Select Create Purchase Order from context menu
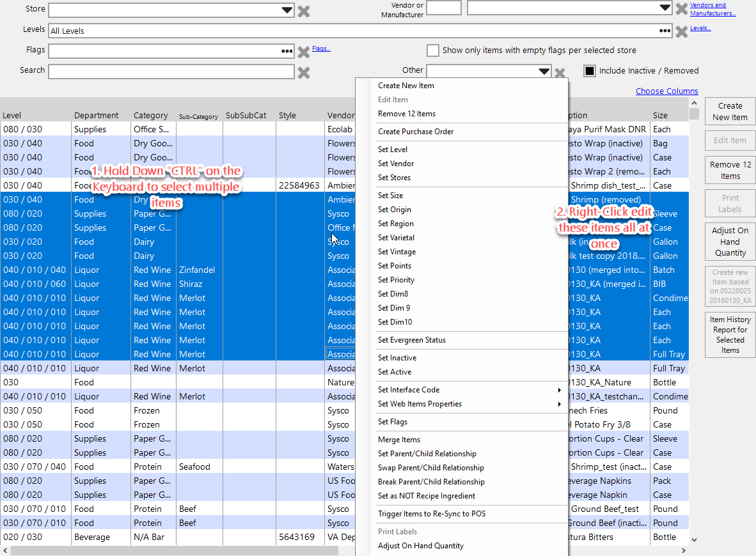Screen dimensions: 756x556 416,132
